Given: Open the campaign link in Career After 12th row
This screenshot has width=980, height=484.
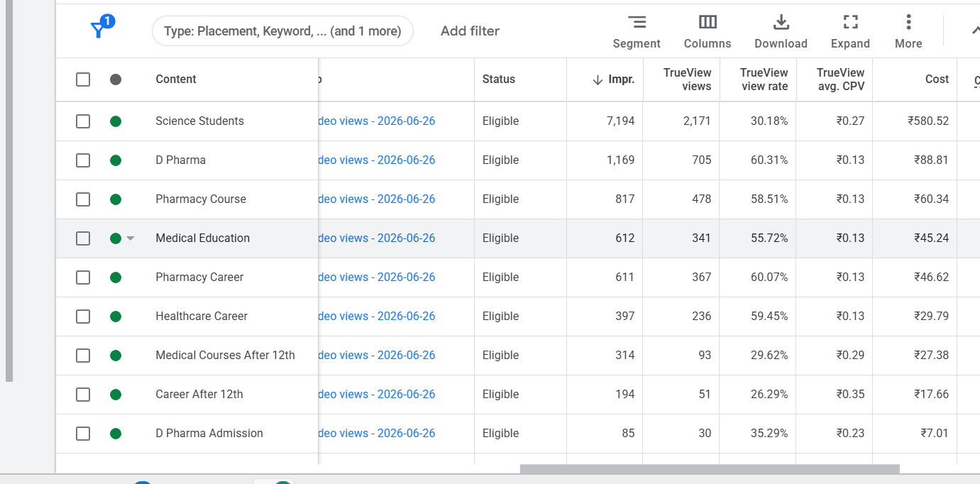Looking at the screenshot, I should 377,395.
